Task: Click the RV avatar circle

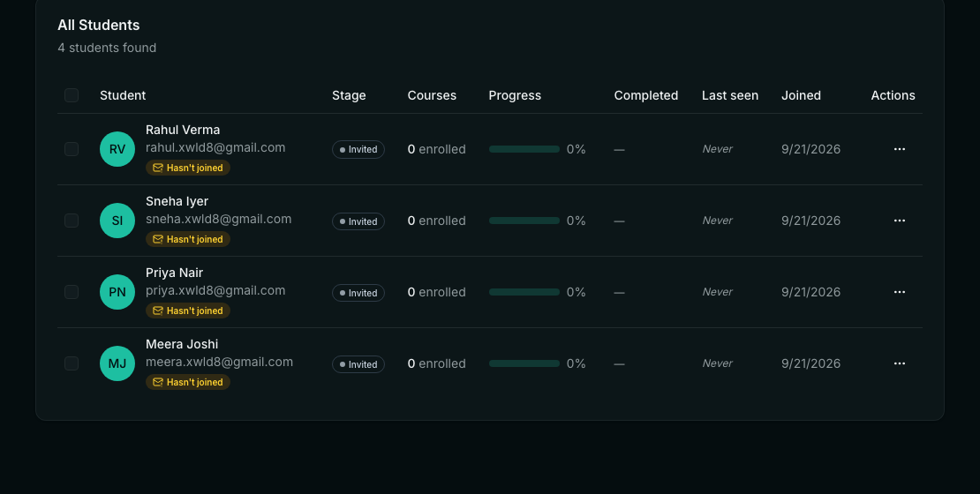Action: (x=117, y=149)
